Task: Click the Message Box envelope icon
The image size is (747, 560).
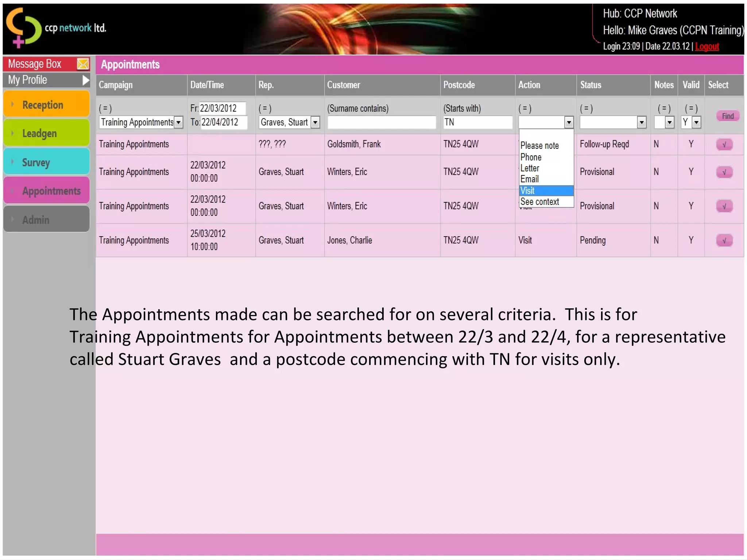Action: pyautogui.click(x=83, y=64)
